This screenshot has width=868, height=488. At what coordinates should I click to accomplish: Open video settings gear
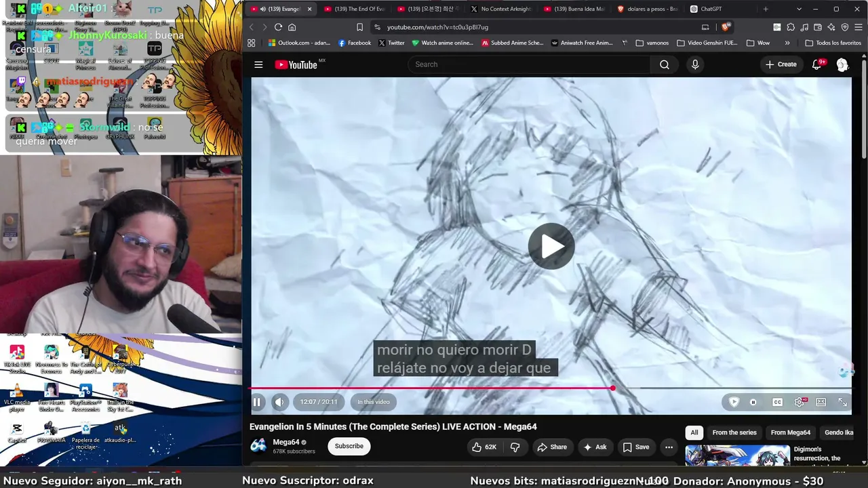click(800, 402)
